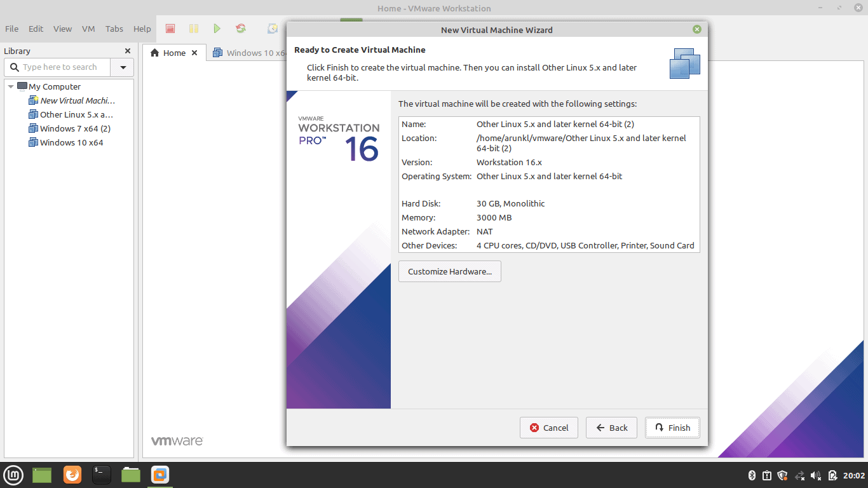Click the first green show-desktop taskbar icon
This screenshot has width=868, height=488.
42,475
